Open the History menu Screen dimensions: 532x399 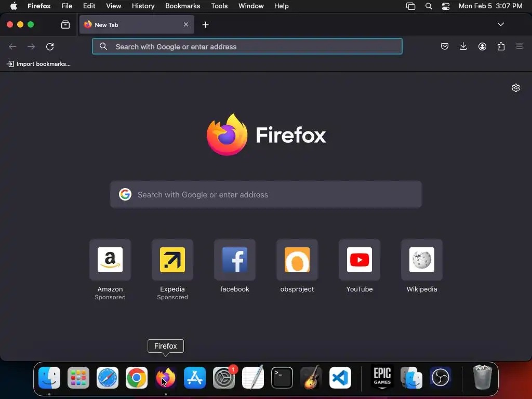[143, 6]
